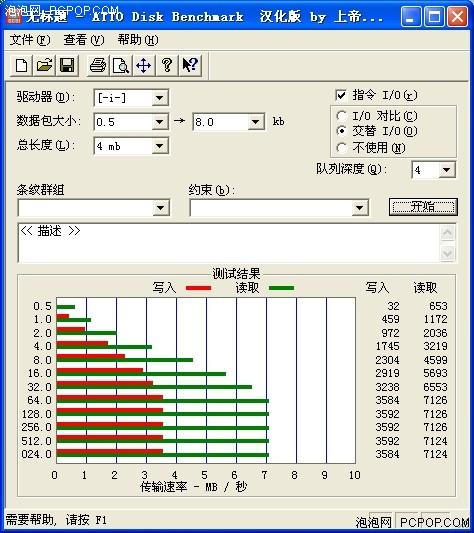
Task: Click the question mark About icon
Action: [x=167, y=65]
